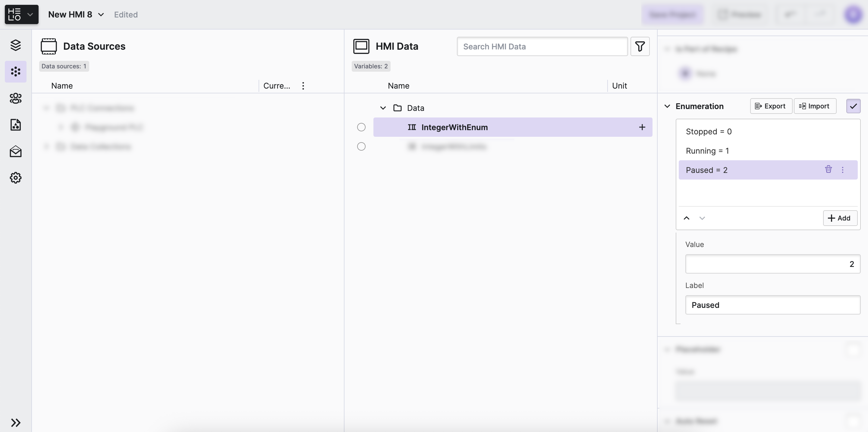Click the HMI Data filter icon
The image size is (868, 432).
[x=640, y=46]
